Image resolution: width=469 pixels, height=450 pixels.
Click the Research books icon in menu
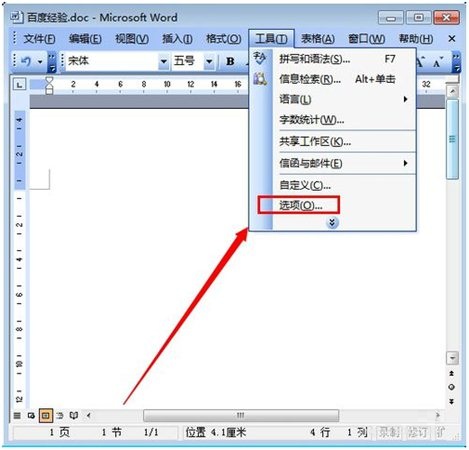[x=260, y=79]
